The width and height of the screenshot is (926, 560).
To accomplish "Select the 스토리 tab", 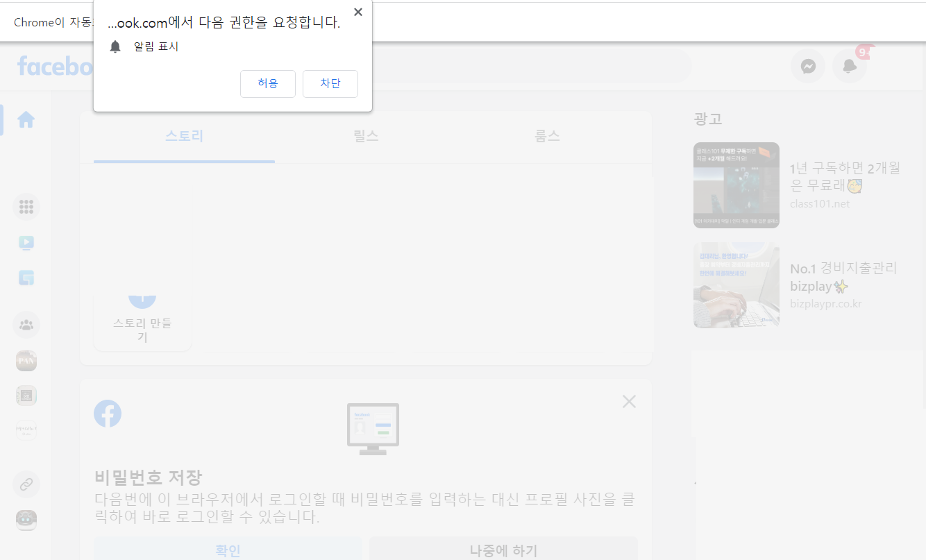I will (184, 136).
